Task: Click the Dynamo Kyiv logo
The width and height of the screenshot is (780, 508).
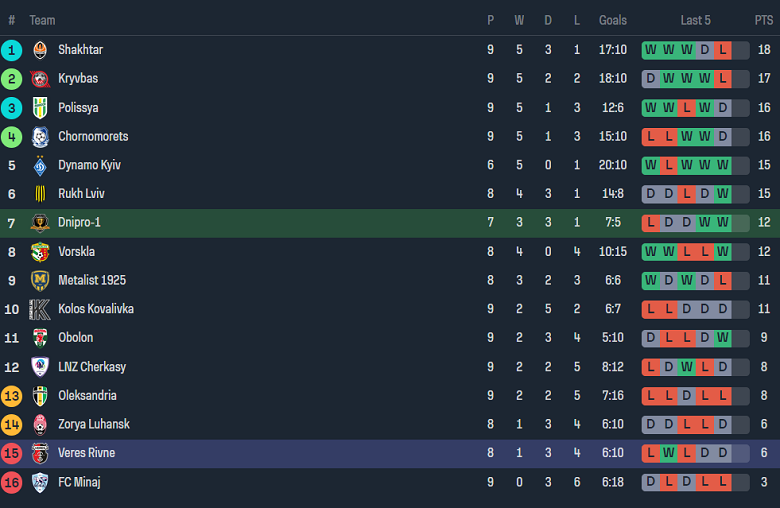Action: [x=40, y=165]
